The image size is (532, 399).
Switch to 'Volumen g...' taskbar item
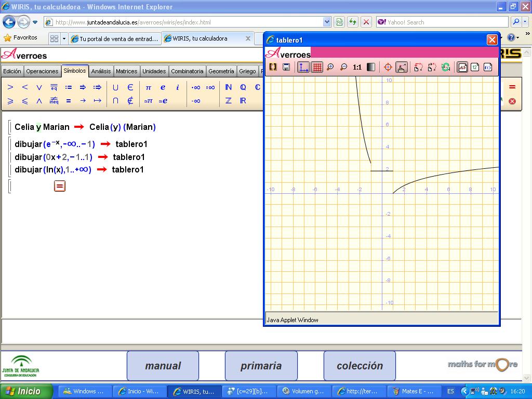point(303,391)
